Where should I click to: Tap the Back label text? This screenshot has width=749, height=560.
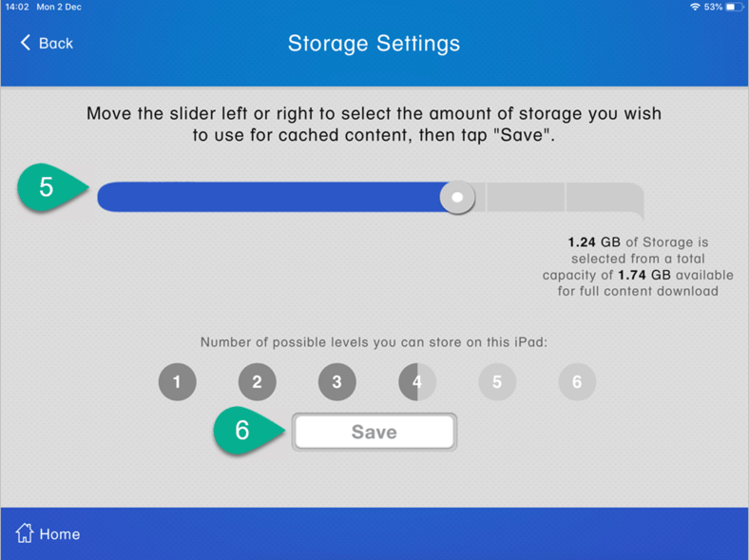click(56, 44)
